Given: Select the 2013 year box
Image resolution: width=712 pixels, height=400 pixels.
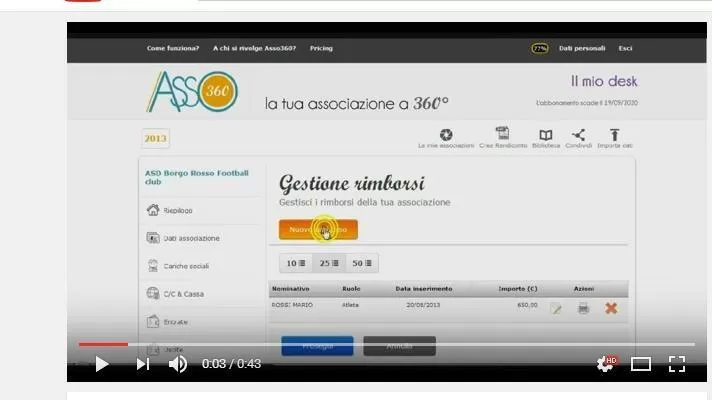Looking at the screenshot, I should point(155,138).
